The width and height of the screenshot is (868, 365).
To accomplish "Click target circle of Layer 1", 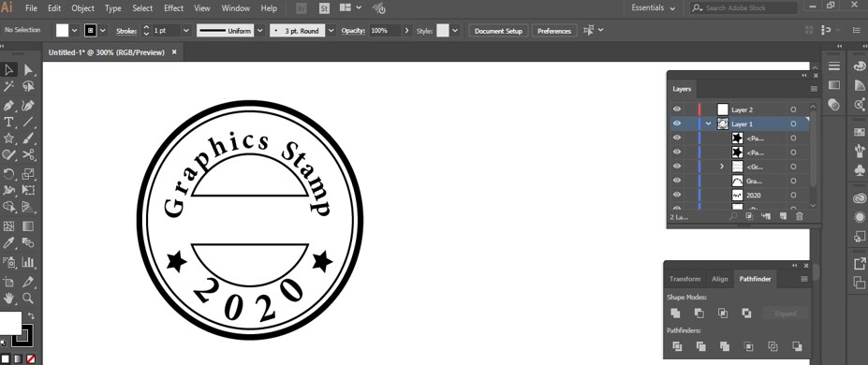I will pos(793,124).
